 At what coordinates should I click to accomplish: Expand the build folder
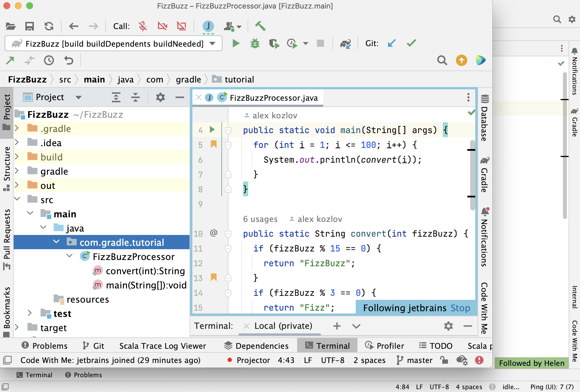click(17, 157)
